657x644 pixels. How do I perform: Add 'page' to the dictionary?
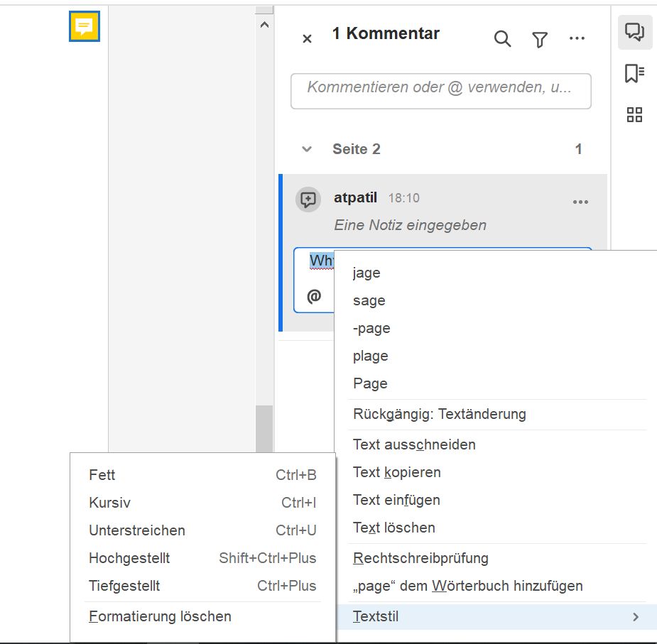coord(469,586)
